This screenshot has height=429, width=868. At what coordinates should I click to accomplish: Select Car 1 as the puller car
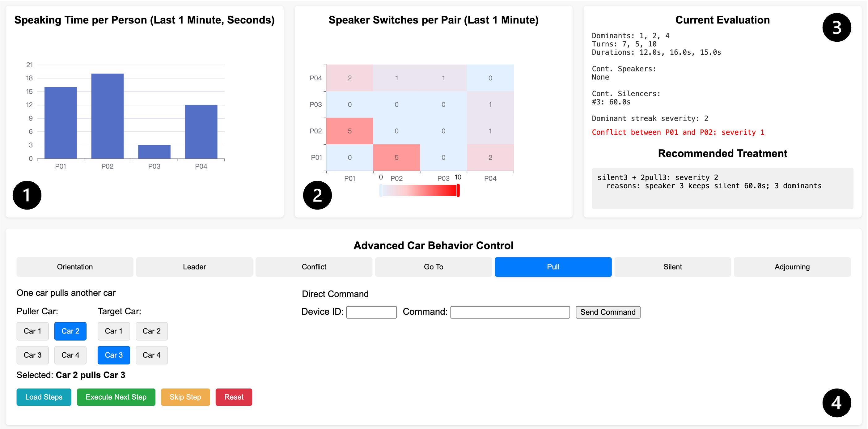(32, 331)
